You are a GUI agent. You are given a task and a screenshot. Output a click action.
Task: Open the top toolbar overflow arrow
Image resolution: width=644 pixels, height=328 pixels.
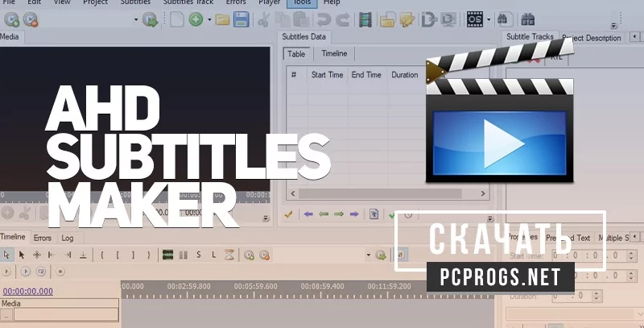613,26
